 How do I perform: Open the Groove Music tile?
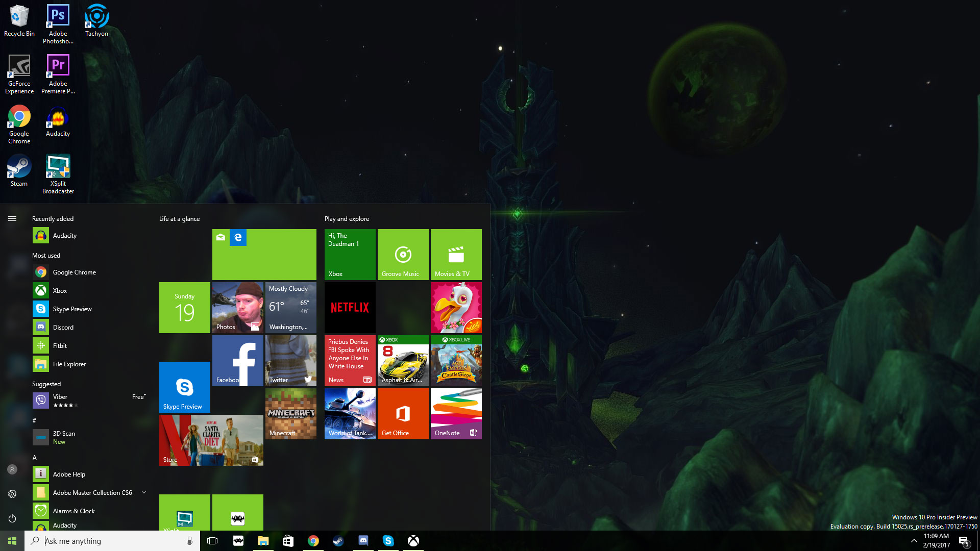point(403,255)
